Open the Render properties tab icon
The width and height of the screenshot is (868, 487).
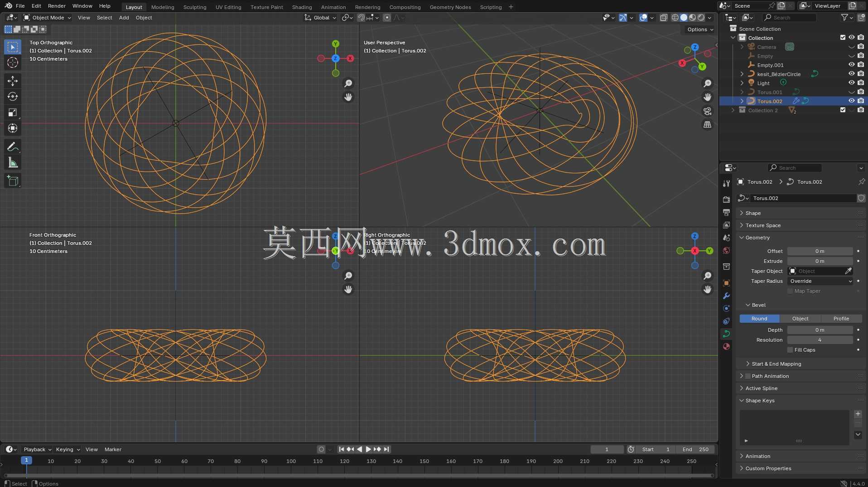(x=726, y=200)
